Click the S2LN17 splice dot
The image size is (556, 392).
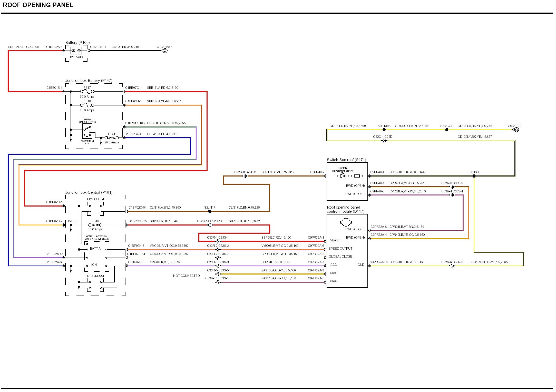[210, 211]
